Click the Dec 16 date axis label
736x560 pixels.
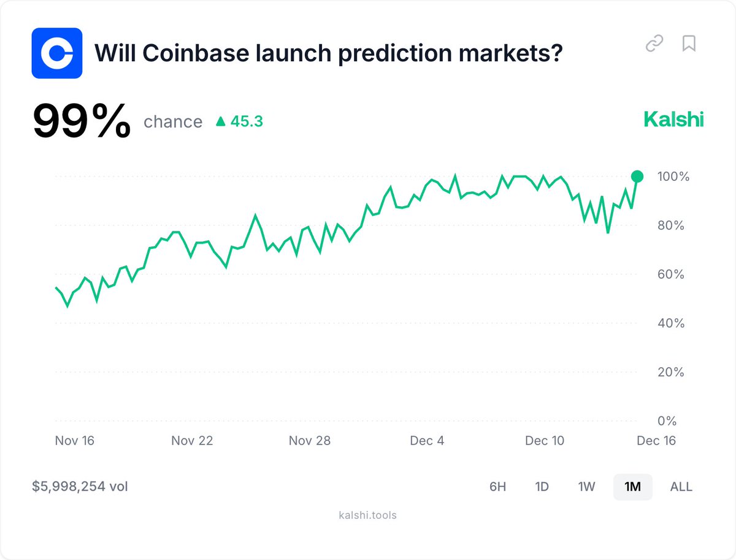(x=656, y=441)
